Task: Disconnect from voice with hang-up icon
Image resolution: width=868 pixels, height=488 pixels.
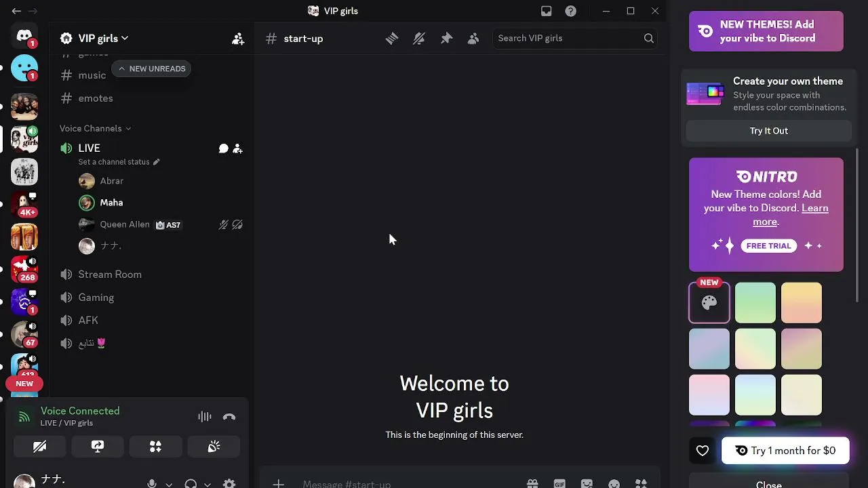Action: [229, 417]
